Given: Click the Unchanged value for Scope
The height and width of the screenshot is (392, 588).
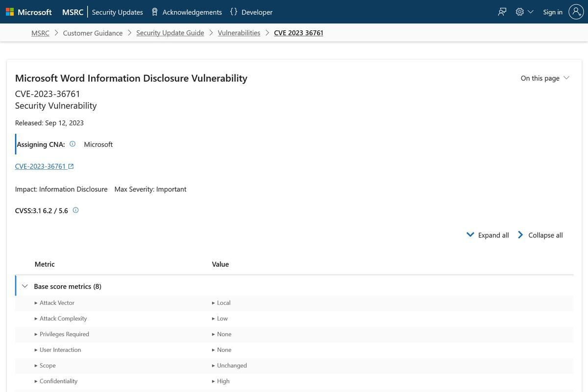Looking at the screenshot, I should (232, 366).
